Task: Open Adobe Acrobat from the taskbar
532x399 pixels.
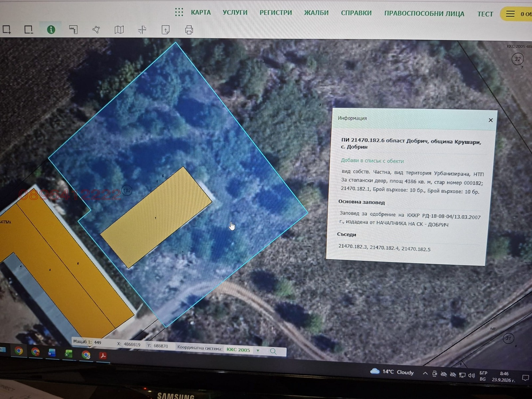Action: pyautogui.click(x=103, y=355)
